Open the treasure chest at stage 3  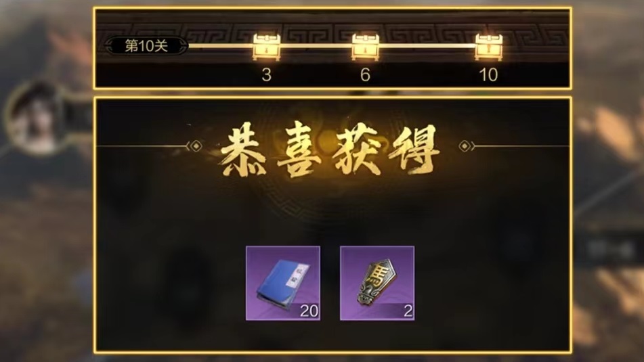pyautogui.click(x=267, y=47)
